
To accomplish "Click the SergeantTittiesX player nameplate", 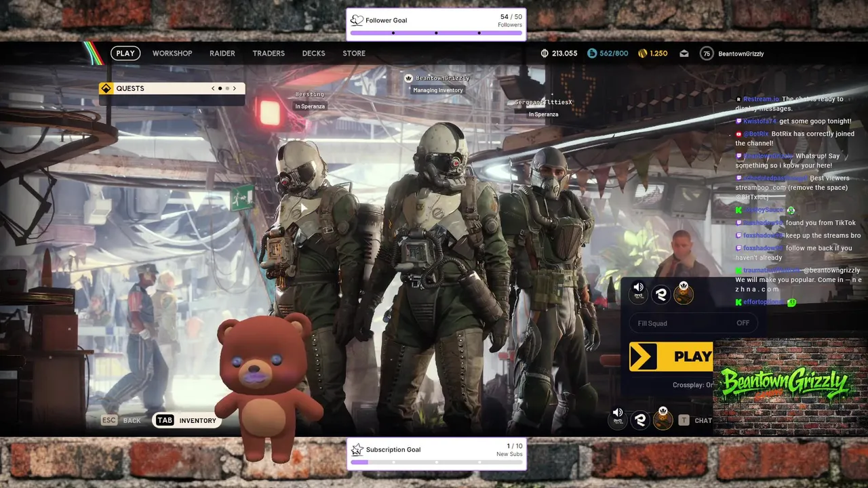I will [x=543, y=108].
